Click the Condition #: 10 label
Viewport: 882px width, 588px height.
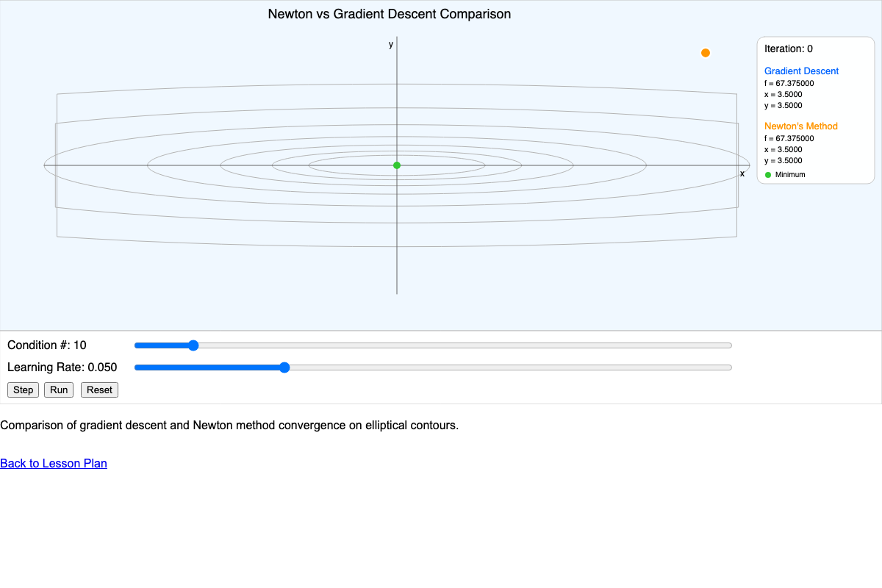coord(46,345)
